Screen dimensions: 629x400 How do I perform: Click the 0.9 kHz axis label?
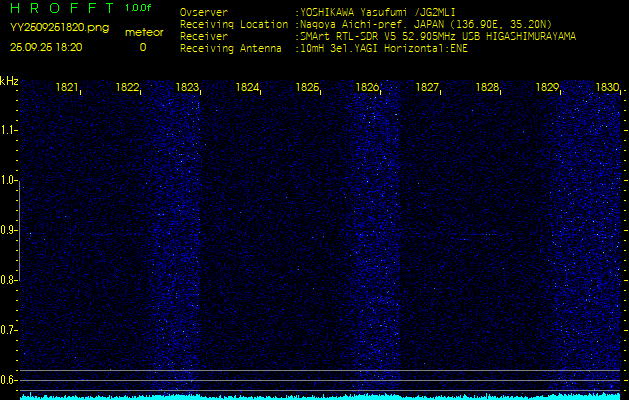click(7, 230)
